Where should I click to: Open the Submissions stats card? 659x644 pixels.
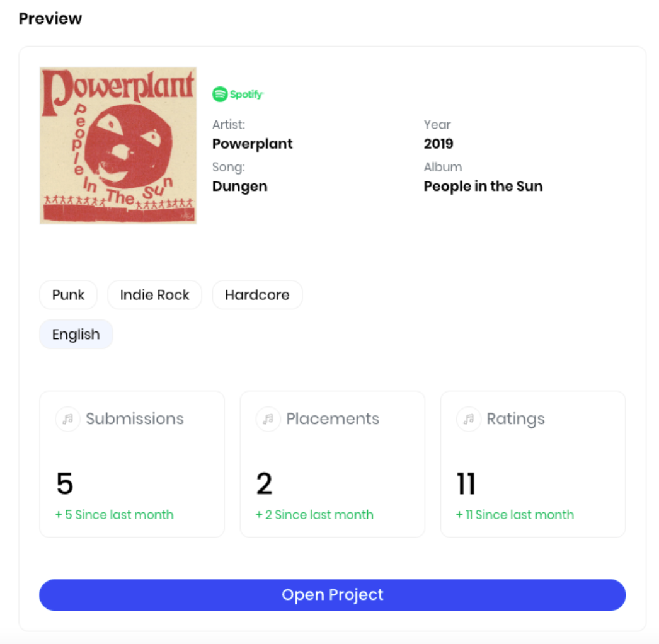pos(132,464)
